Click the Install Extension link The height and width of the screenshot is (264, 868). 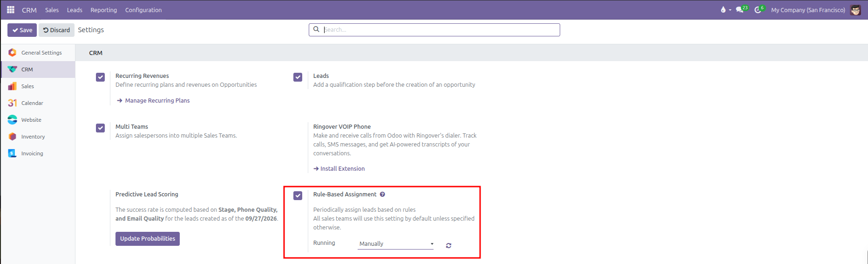(x=339, y=169)
